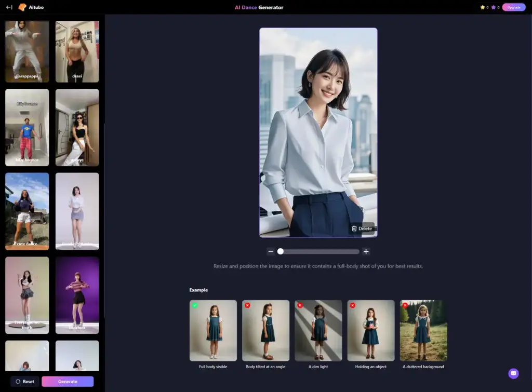
Task: Click the Aitubo brand name text
Action: (x=36, y=7)
